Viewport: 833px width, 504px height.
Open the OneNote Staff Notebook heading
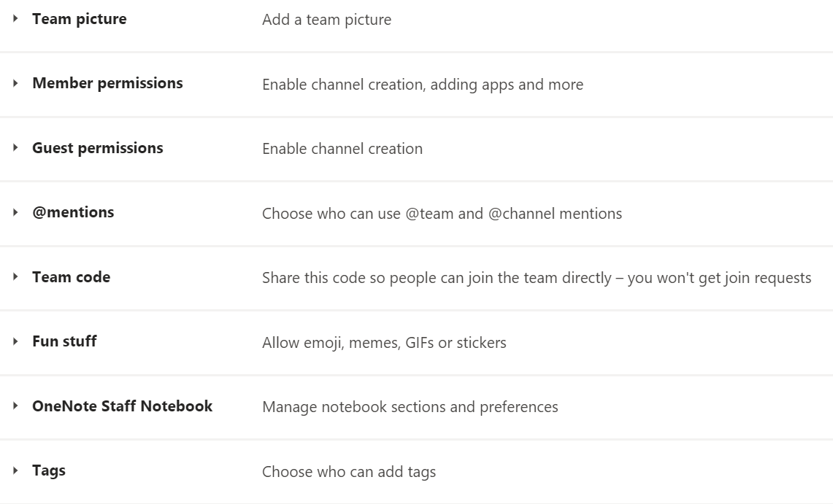(122, 406)
